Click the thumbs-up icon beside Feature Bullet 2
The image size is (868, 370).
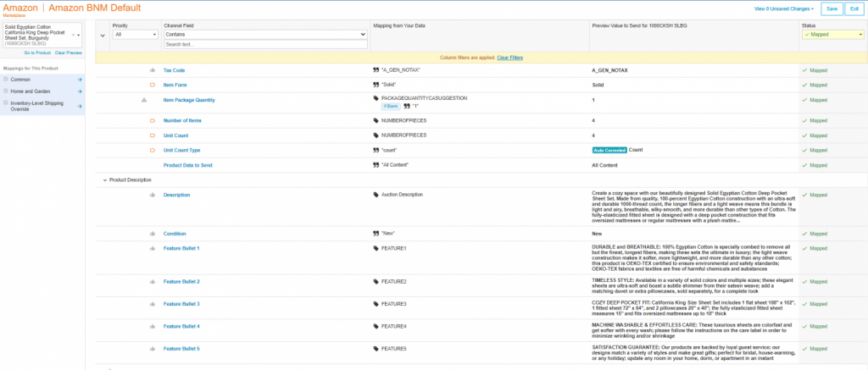pyautogui.click(x=153, y=281)
